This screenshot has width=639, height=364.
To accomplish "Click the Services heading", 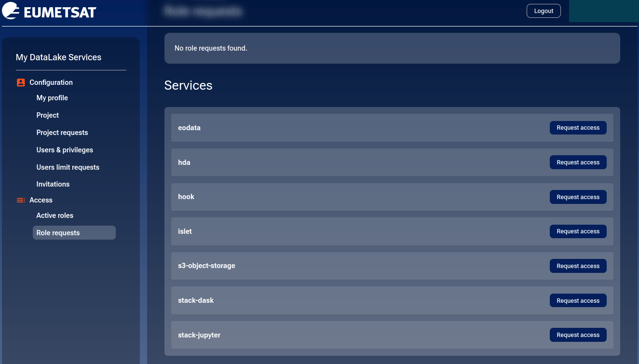I will pos(188,85).
